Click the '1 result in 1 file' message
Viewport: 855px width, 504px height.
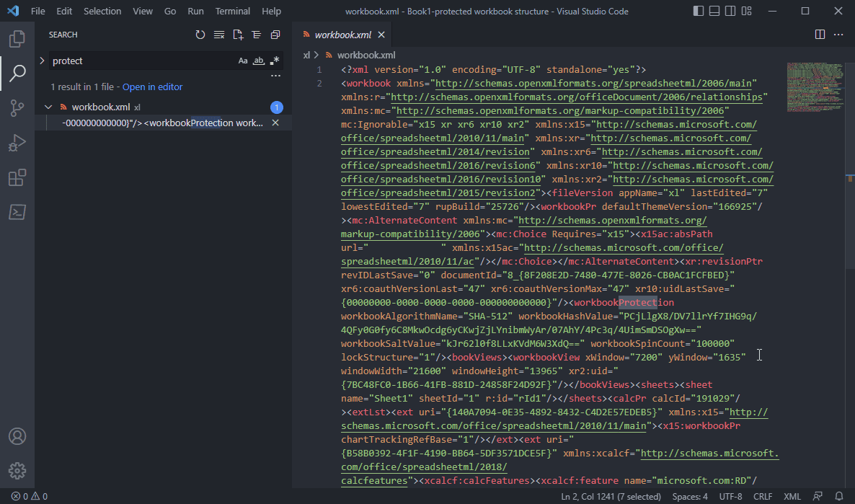tap(82, 87)
